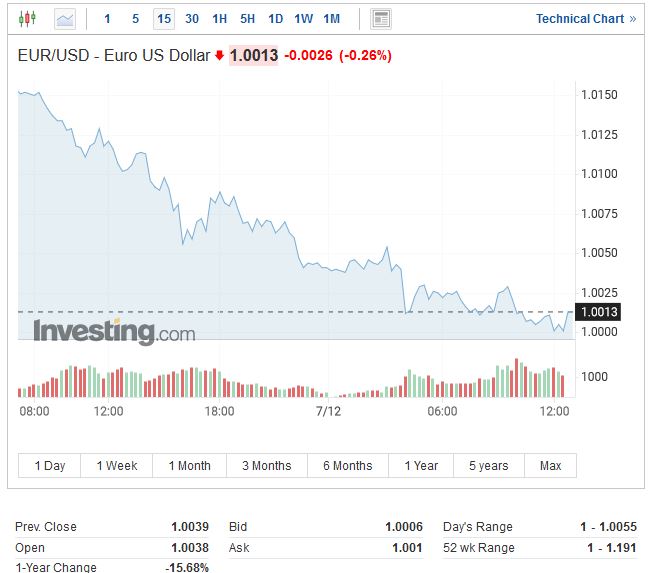Screen dimensions: 651x573
Task: Open the news panel icon in toolbar
Action: point(381,18)
